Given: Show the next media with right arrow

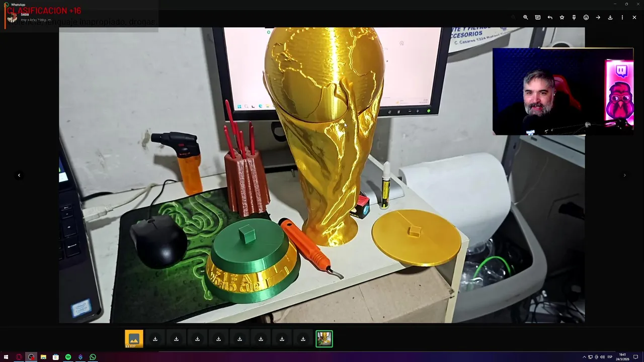Looking at the screenshot, I should tap(625, 175).
